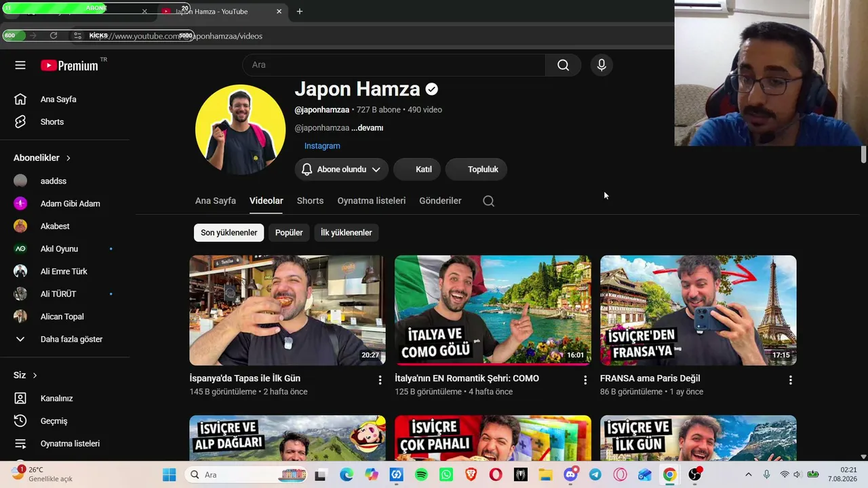Open options for İspanya'da Tapas video
Image resolution: width=868 pixels, height=488 pixels.
[x=380, y=380]
